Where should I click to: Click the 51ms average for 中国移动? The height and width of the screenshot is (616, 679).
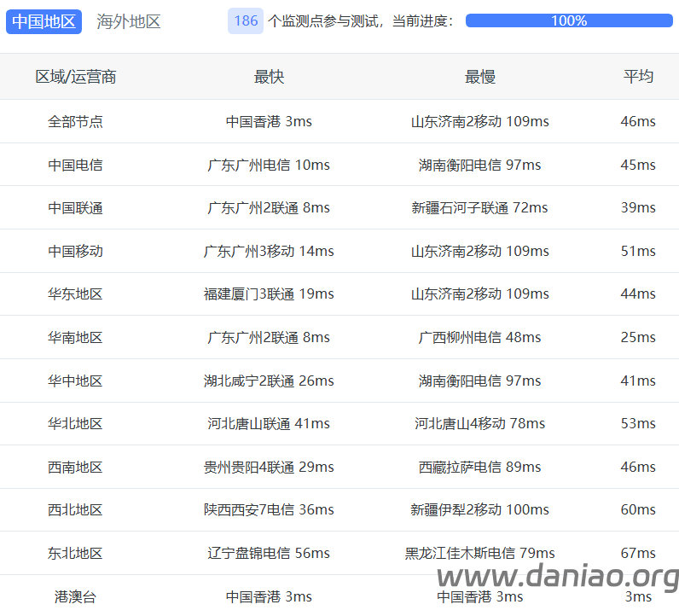point(638,251)
